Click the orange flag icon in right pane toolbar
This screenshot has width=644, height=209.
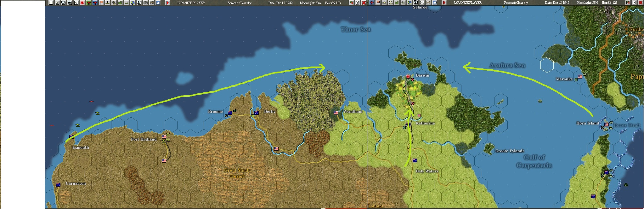(378, 3)
